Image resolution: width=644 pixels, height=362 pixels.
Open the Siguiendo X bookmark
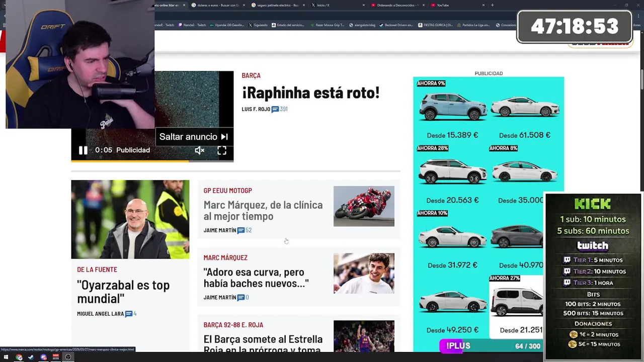[258, 25]
